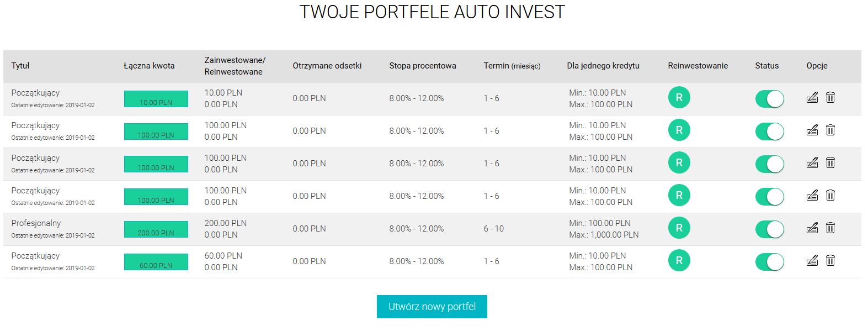Edit the first Początkujący 10.00 PLN portfolio
Image resolution: width=868 pixels, height=326 pixels.
click(812, 98)
